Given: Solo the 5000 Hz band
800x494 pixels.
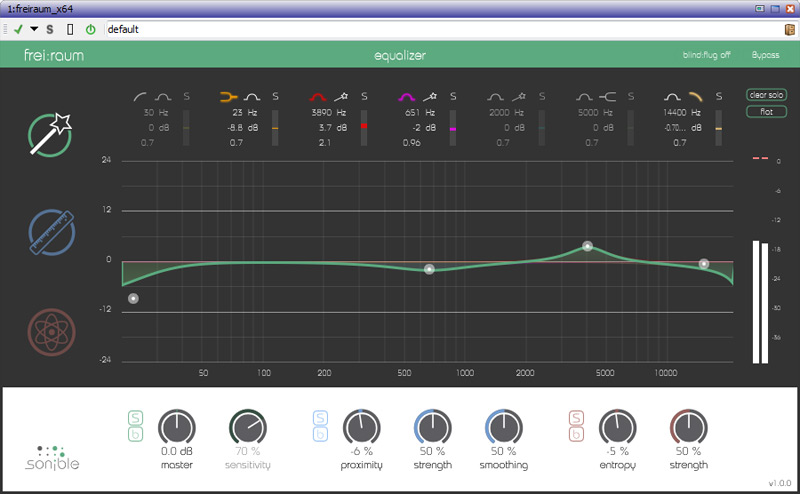Looking at the screenshot, I should pos(631,96).
